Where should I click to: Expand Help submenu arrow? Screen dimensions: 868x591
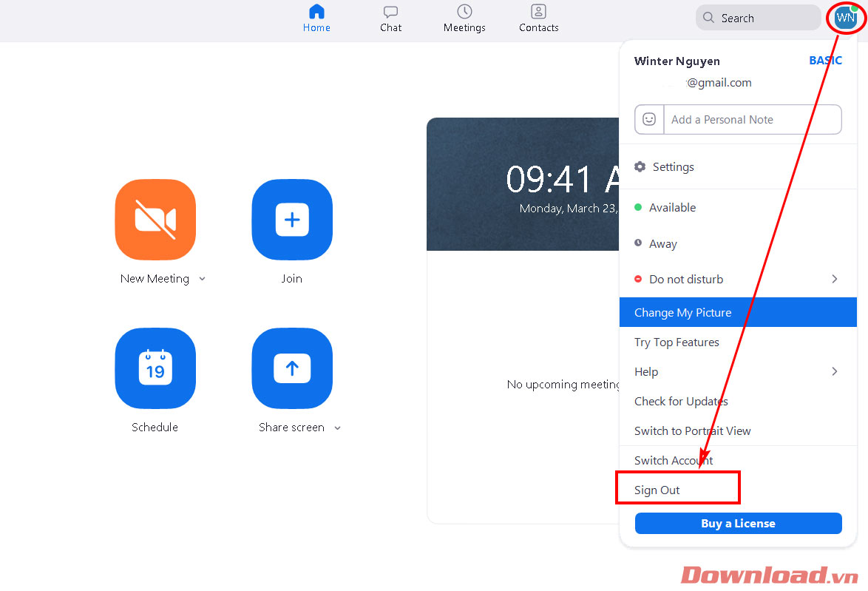tap(835, 371)
